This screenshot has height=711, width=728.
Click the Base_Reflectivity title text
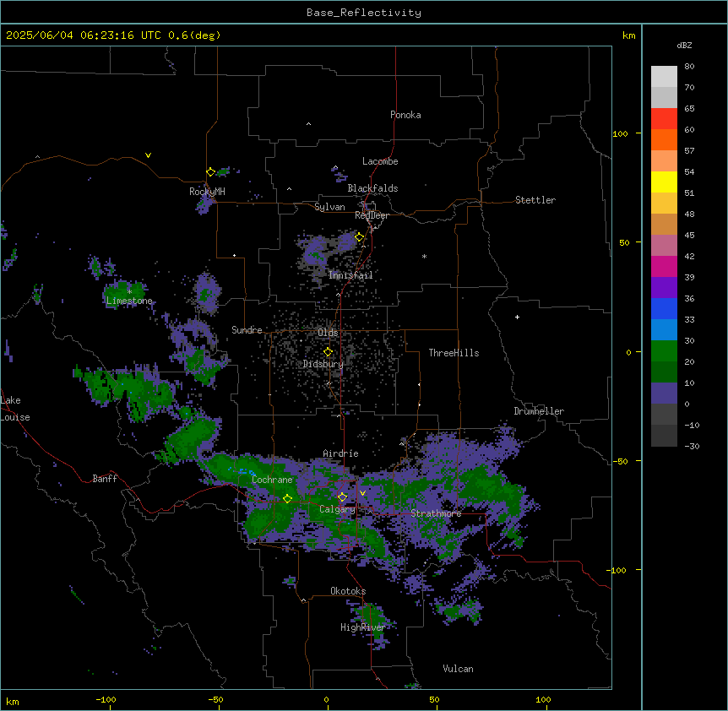(364, 13)
